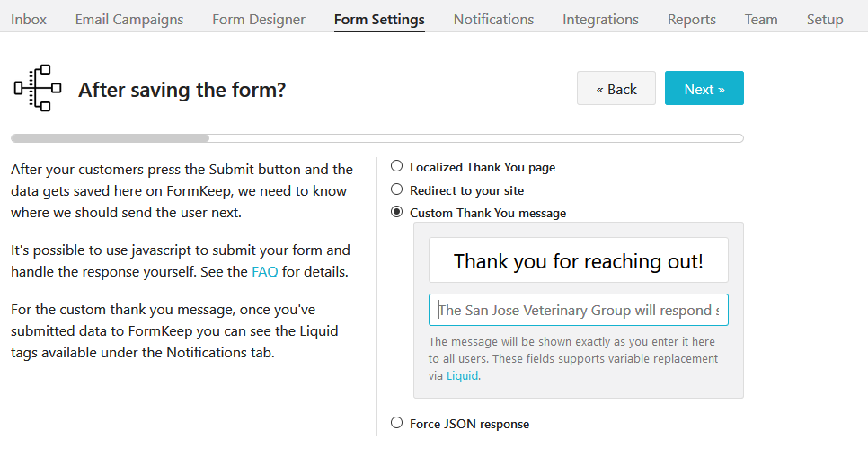Enable Force JSON response option
This screenshot has width=868, height=457.
pyautogui.click(x=397, y=423)
